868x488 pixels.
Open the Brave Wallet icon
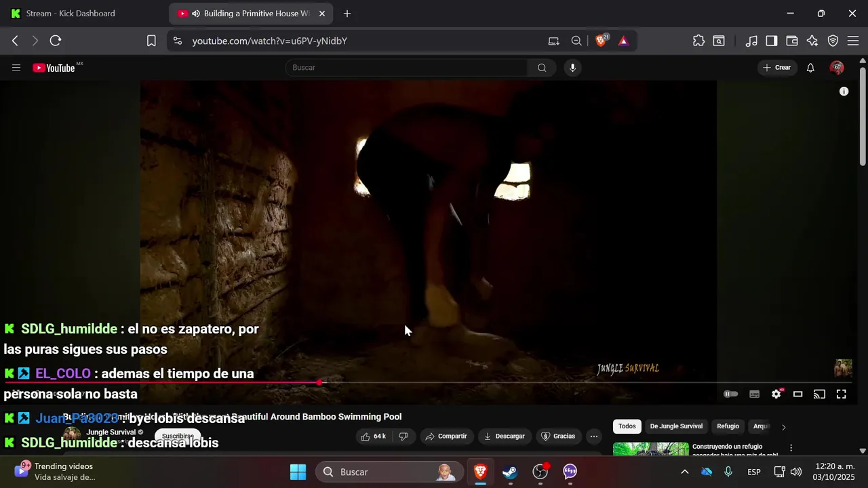click(791, 41)
